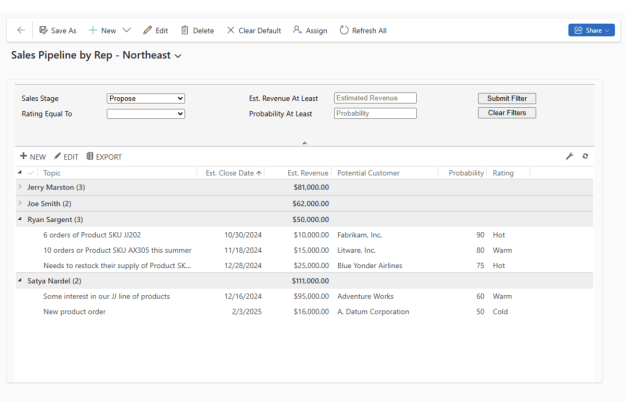Go back with the left arrow icon
The image size is (625, 414).
point(21,30)
